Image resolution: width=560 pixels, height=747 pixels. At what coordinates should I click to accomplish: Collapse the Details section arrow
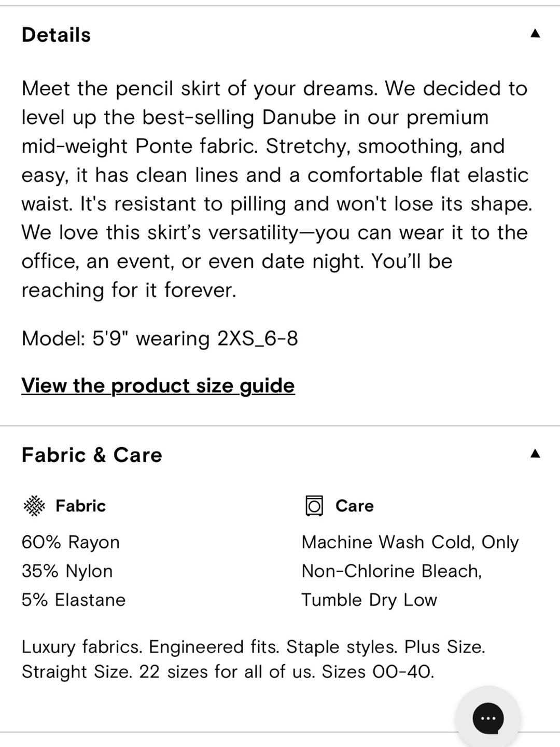[535, 34]
